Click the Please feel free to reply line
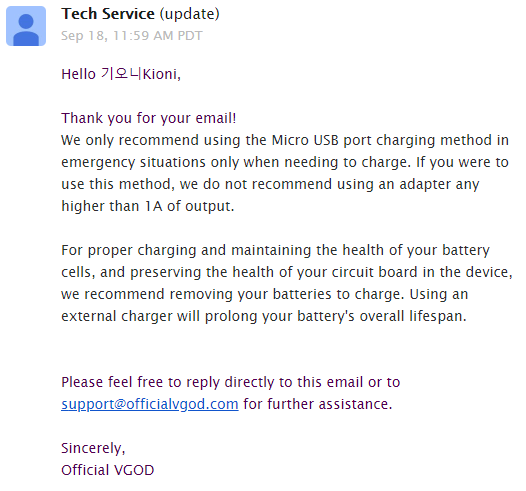The width and height of the screenshot is (526, 491). coord(230,382)
